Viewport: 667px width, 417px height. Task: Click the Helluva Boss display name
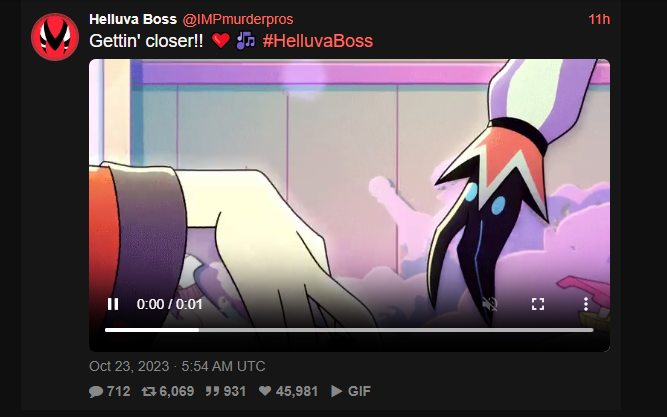[x=133, y=19]
